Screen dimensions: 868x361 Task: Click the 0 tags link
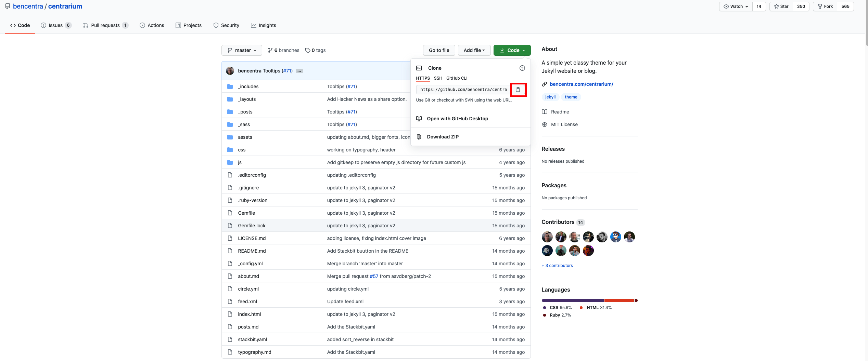pyautogui.click(x=315, y=50)
